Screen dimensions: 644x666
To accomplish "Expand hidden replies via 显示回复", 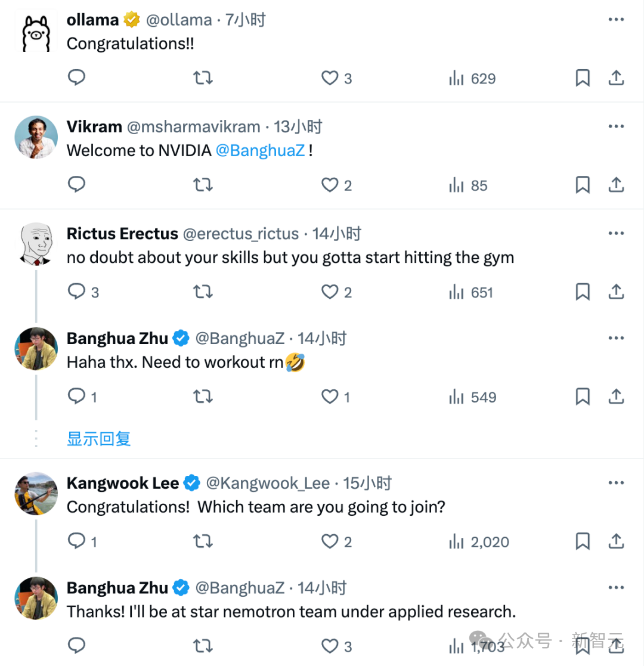I will [x=99, y=438].
